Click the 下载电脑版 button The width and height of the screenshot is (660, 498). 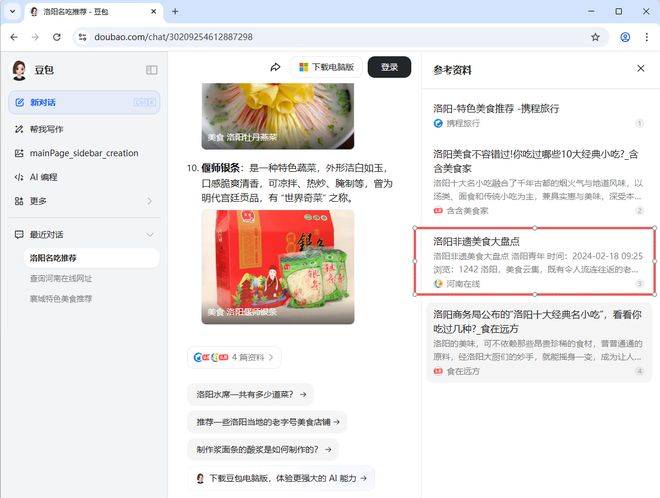pos(326,67)
